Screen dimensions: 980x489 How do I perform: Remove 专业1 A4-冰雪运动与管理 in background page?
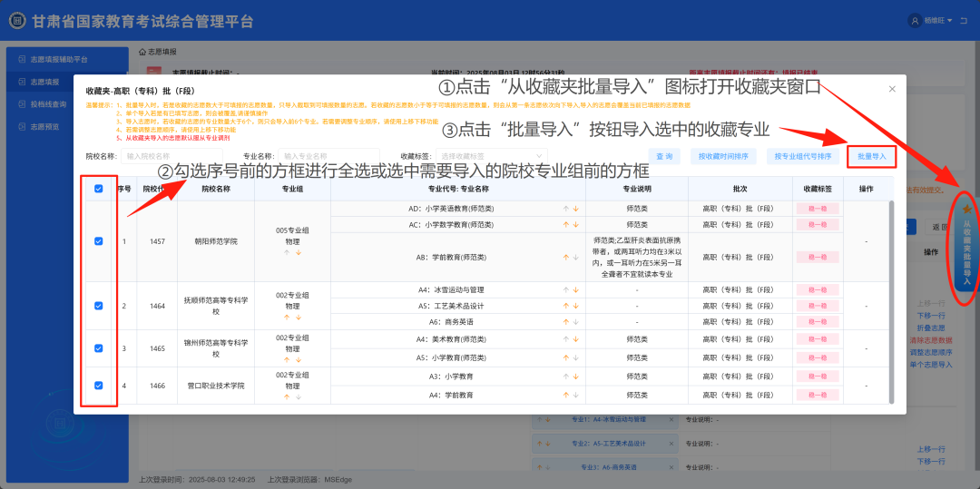point(671,420)
